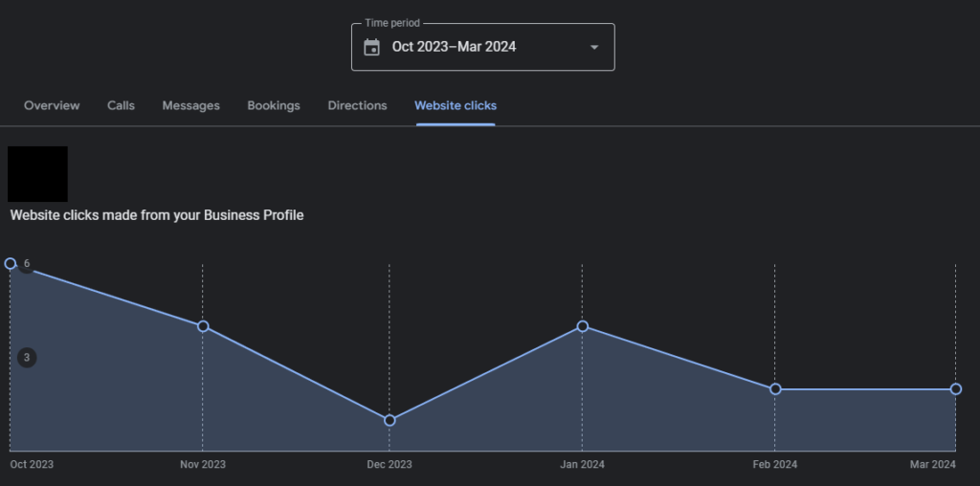
Task: Click the Time period field label
Action: click(x=392, y=23)
